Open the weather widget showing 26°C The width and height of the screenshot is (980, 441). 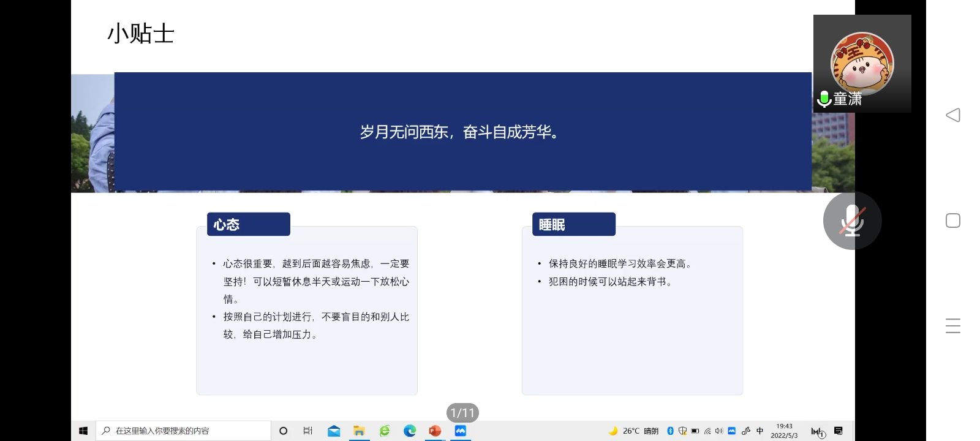click(633, 431)
